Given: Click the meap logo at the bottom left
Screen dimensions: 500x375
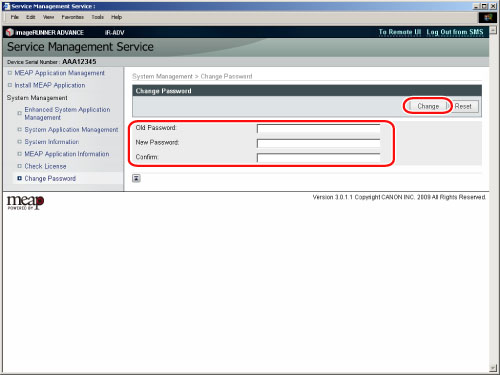Looking at the screenshot, I should (25, 202).
